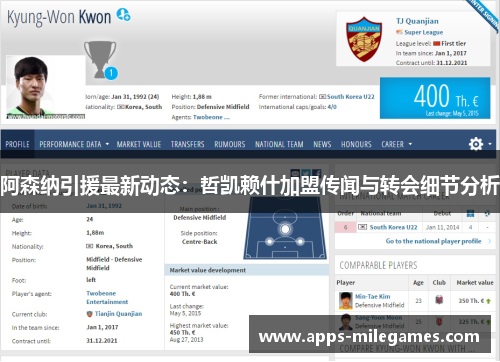Click Min-Tae Kim's player thumbnail
Viewport: 500px width, 362px height.
pyautogui.click(x=346, y=301)
